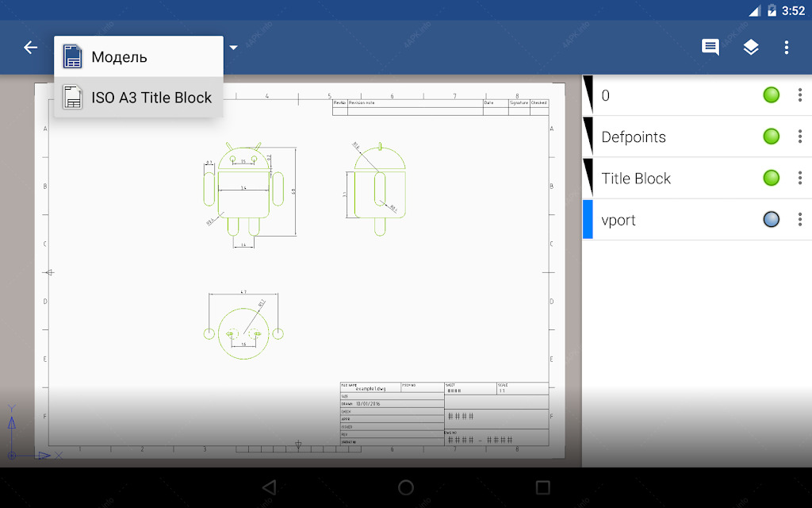
Task: Tap the Android navigation Back button
Action: 270,487
